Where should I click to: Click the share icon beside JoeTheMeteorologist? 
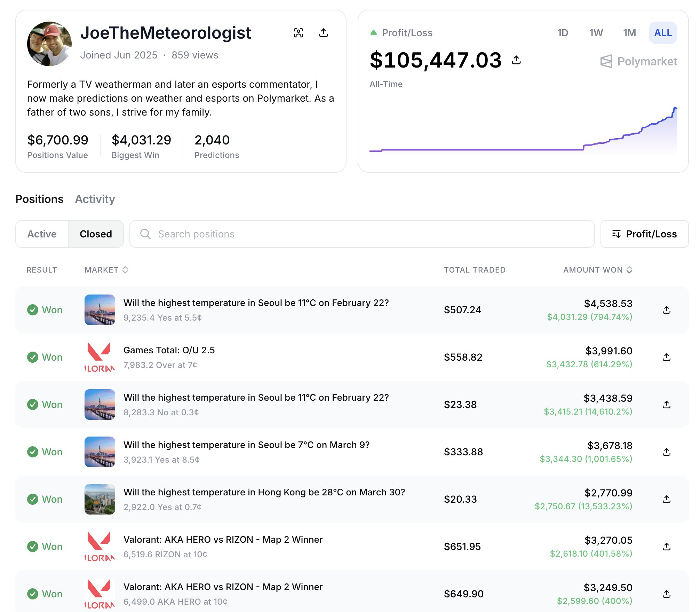tap(324, 32)
